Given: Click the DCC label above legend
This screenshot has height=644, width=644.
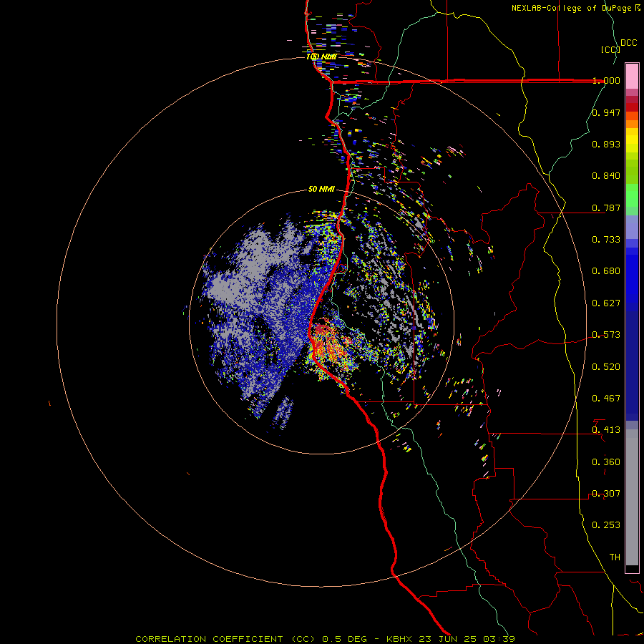Looking at the screenshot, I should [x=628, y=43].
